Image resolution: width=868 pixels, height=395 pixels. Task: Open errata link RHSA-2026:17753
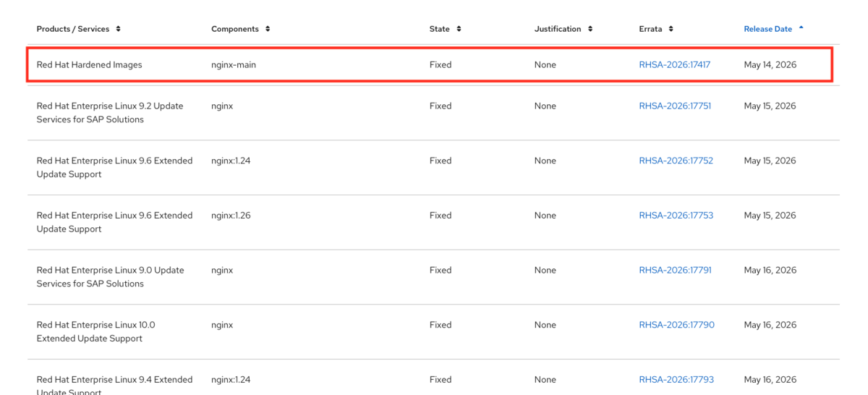click(x=676, y=216)
